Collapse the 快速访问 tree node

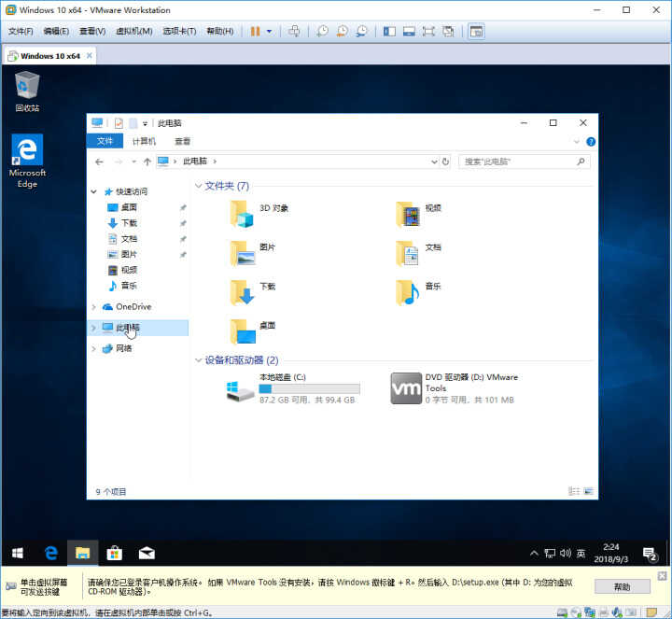point(94,191)
